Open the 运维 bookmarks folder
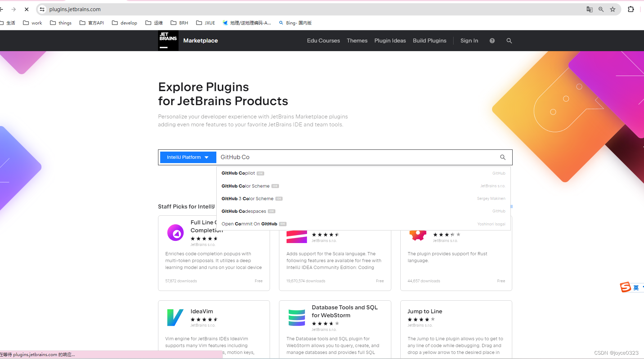 (154, 23)
